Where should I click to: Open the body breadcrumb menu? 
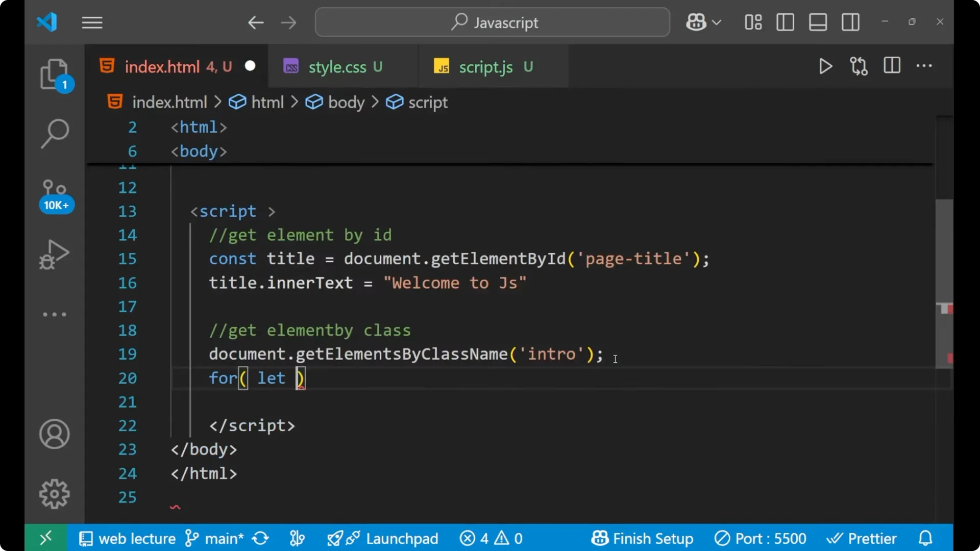click(x=347, y=102)
